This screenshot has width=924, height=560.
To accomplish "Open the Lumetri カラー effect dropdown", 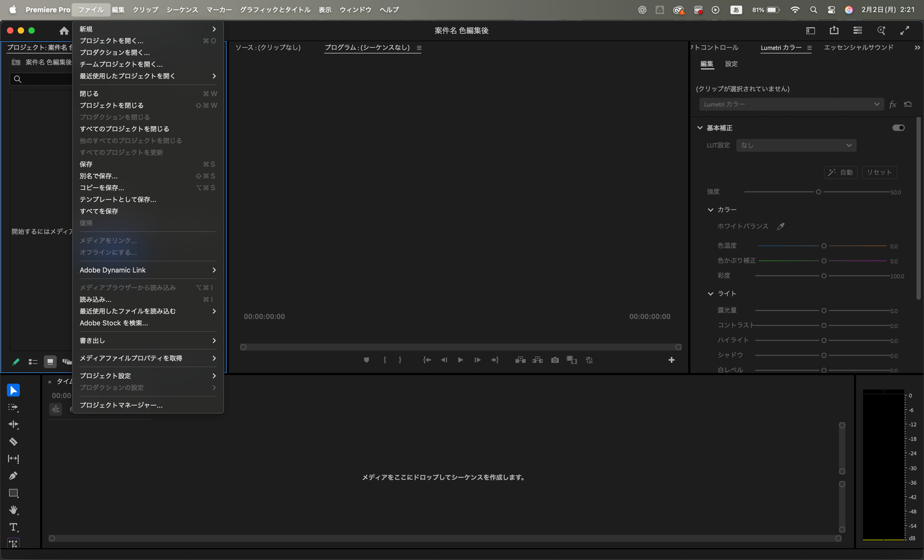I will [791, 104].
